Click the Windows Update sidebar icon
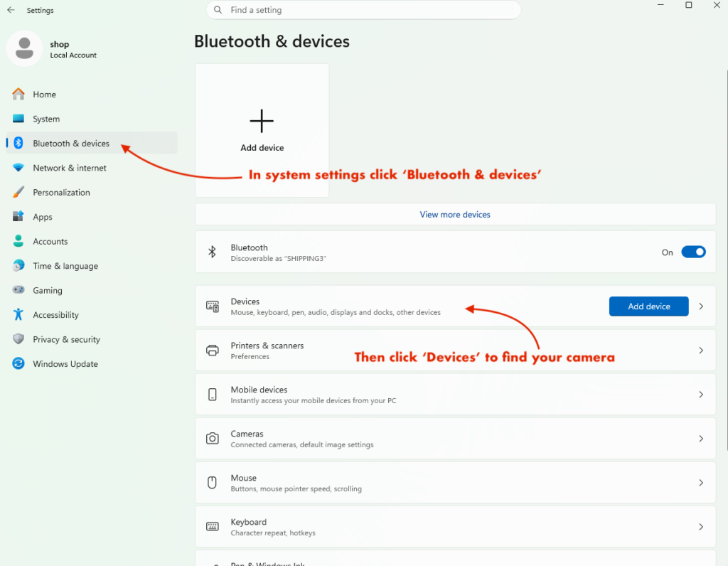This screenshot has width=728, height=566. tap(18, 364)
